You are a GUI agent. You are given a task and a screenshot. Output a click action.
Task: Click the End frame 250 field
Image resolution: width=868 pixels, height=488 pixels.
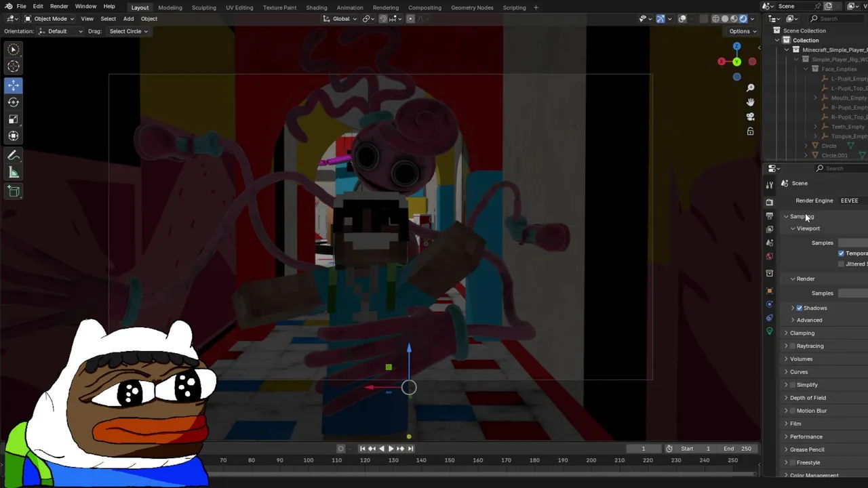737,449
